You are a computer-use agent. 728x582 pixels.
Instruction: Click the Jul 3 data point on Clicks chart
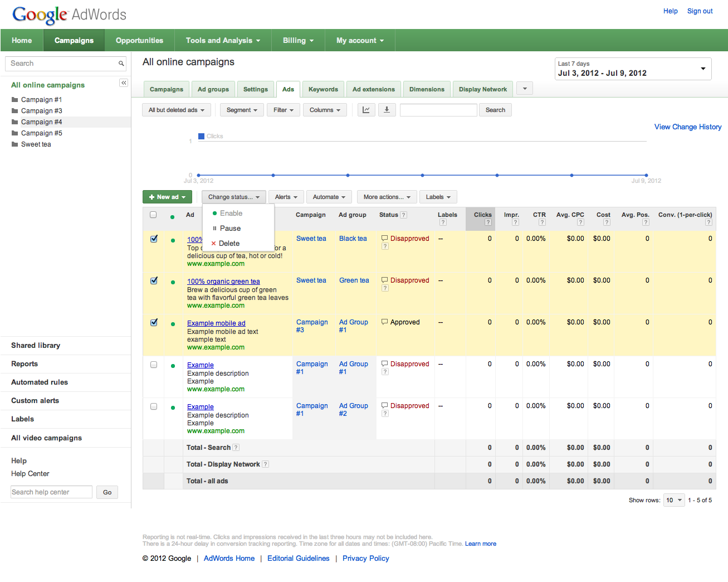(198, 175)
